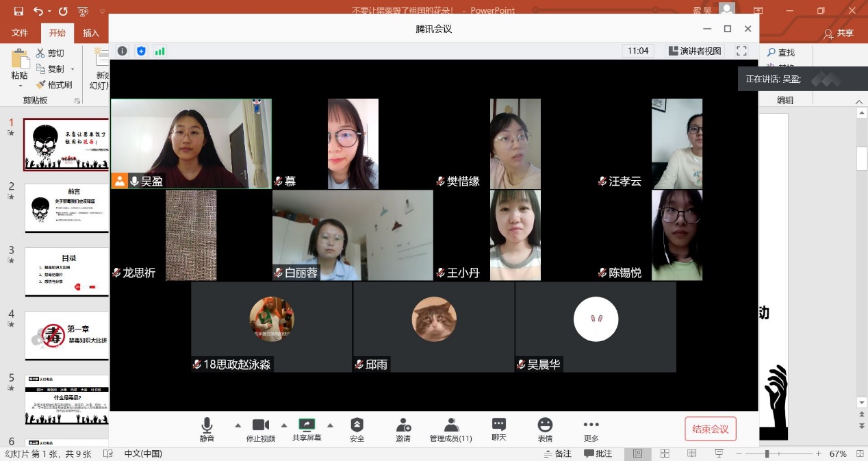Adjust the PowerPoint zoom slider

pos(767,453)
